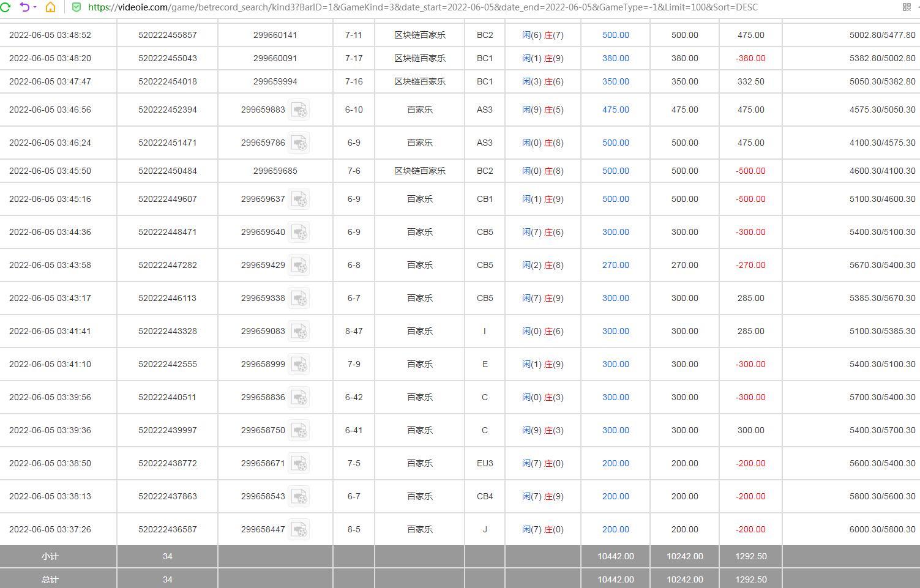Viewport: 920px width, 588px height.
Task: Select order number 520222454018
Action: (x=168, y=81)
